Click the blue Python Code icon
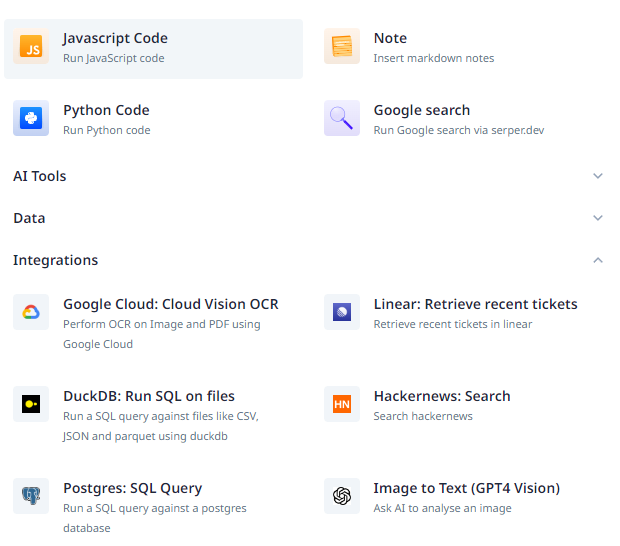This screenshot has height=546, width=620. 31,118
